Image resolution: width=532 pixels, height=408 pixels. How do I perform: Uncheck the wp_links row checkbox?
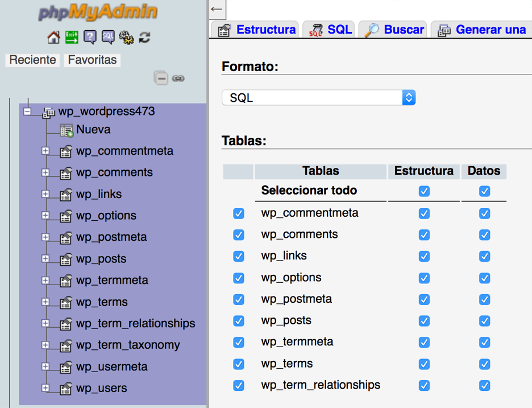(x=238, y=256)
